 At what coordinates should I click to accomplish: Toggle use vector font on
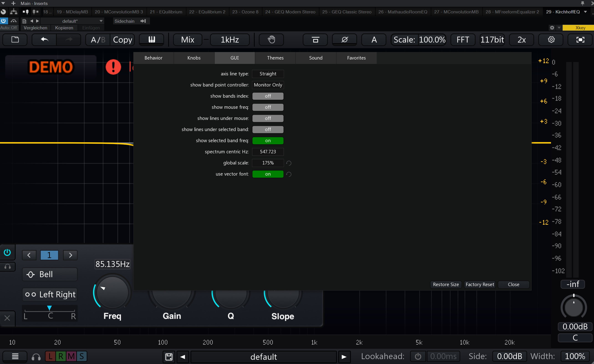[268, 174]
